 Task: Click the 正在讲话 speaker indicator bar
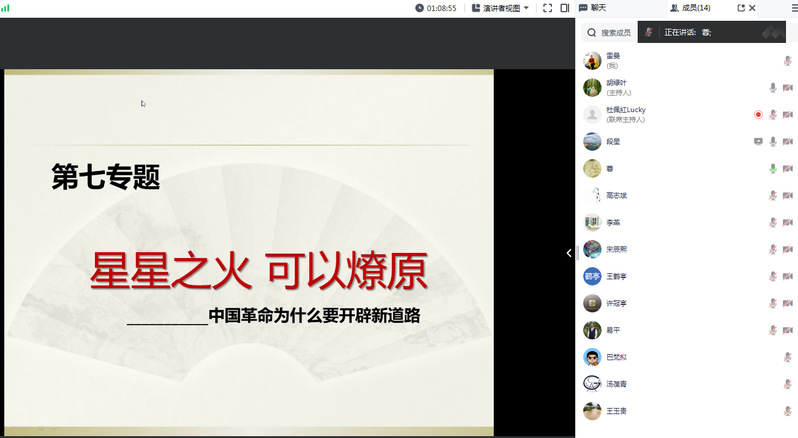(x=714, y=33)
